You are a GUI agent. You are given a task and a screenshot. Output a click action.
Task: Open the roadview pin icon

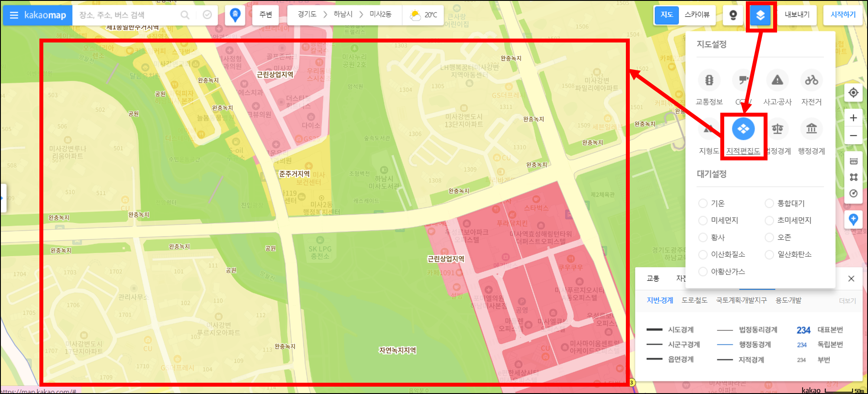pyautogui.click(x=733, y=15)
